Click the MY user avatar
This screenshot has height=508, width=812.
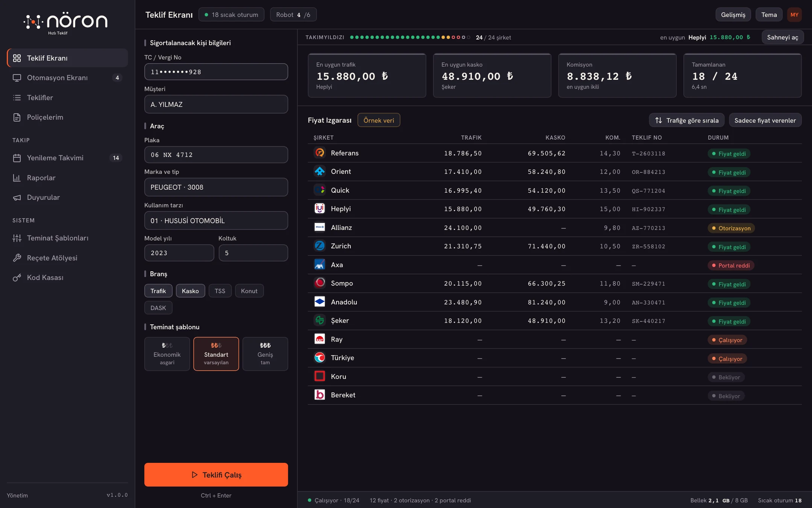(794, 15)
